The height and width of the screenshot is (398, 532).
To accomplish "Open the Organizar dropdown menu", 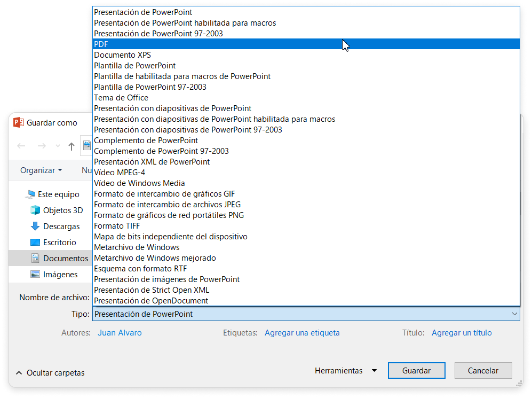I will click(x=41, y=170).
